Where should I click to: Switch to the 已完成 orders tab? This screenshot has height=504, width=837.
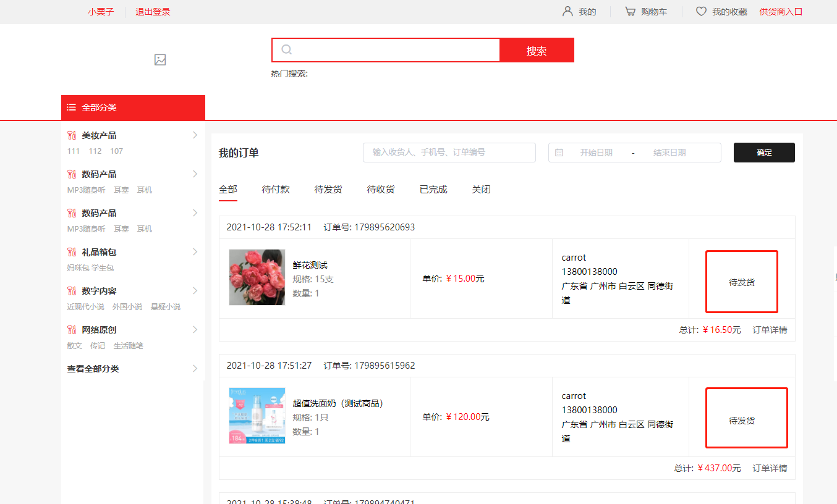click(x=433, y=190)
